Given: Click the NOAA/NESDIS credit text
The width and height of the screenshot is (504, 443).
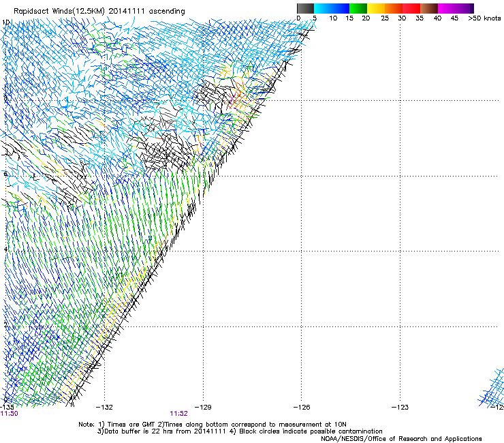Looking at the screenshot, I should [401, 439].
